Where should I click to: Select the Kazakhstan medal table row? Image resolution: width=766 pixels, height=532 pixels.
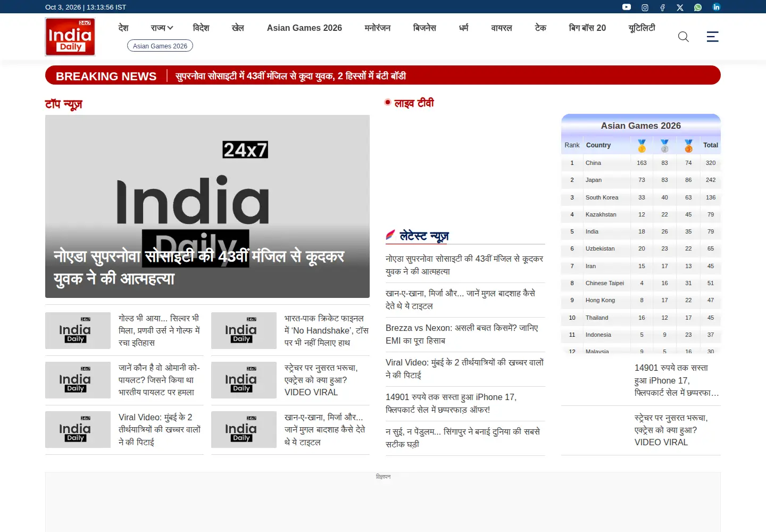click(x=641, y=214)
